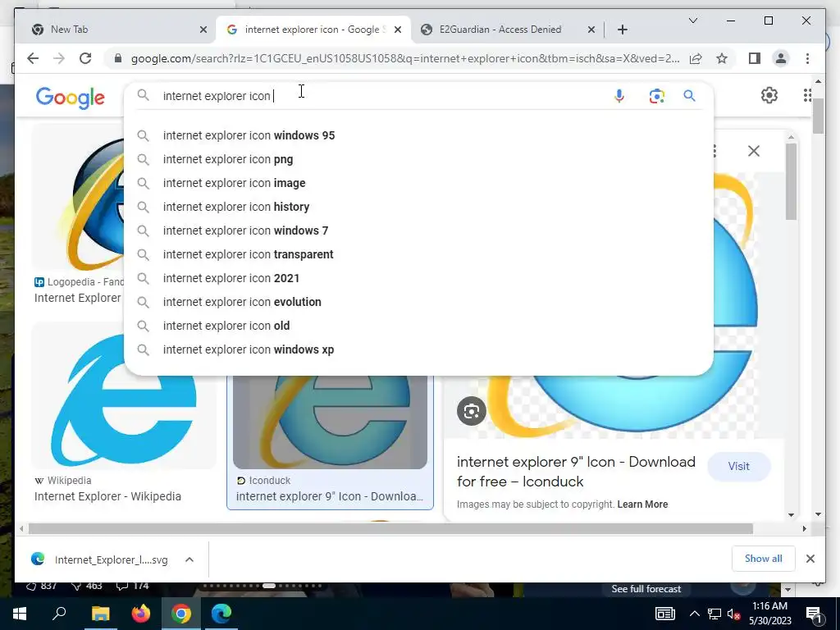
Task: Click the browser back arrow
Action: pos(33,58)
